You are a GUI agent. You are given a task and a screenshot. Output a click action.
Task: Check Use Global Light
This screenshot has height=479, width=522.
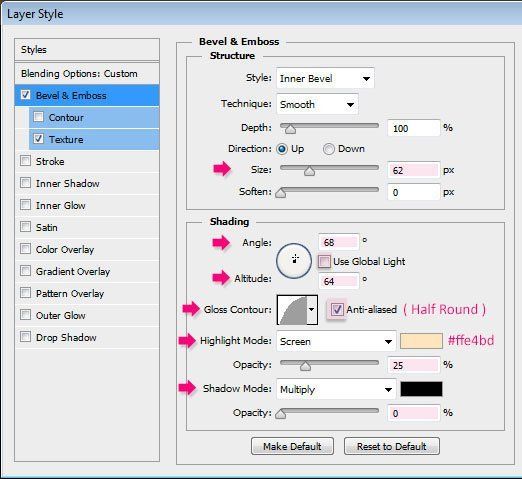pos(324,262)
